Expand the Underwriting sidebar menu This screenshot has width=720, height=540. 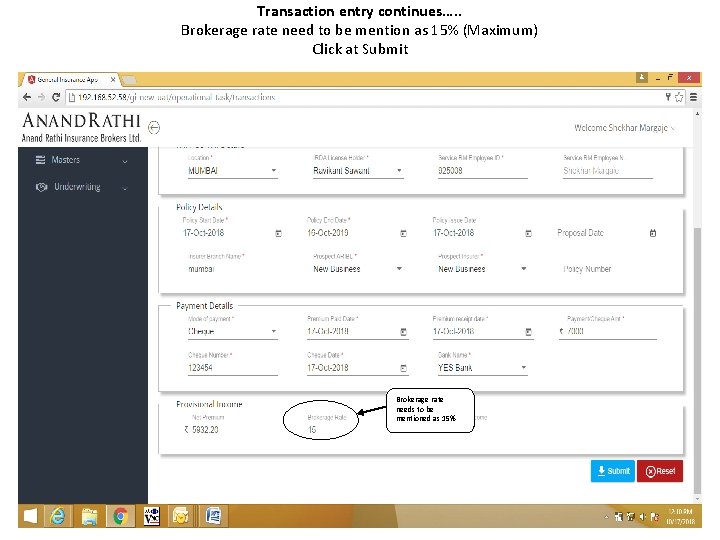click(81, 187)
